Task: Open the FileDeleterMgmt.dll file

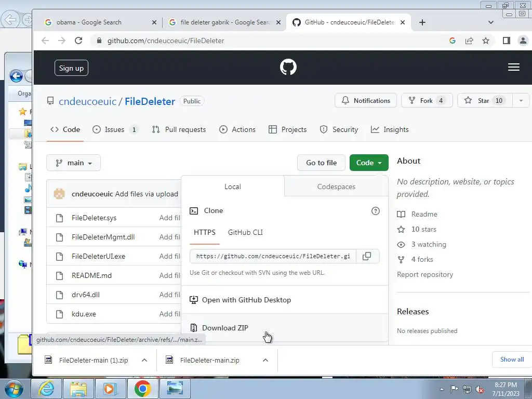Action: pos(103,237)
